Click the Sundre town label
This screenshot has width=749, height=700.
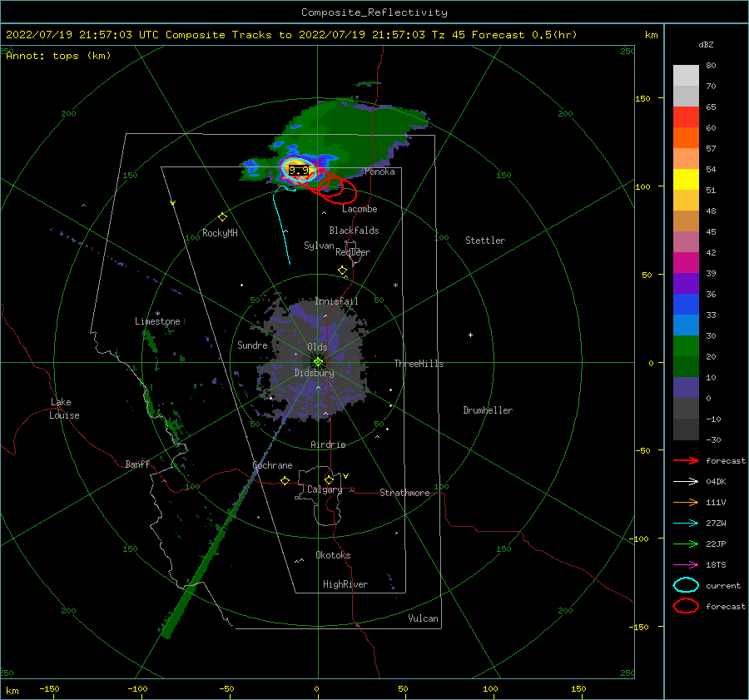(x=252, y=345)
